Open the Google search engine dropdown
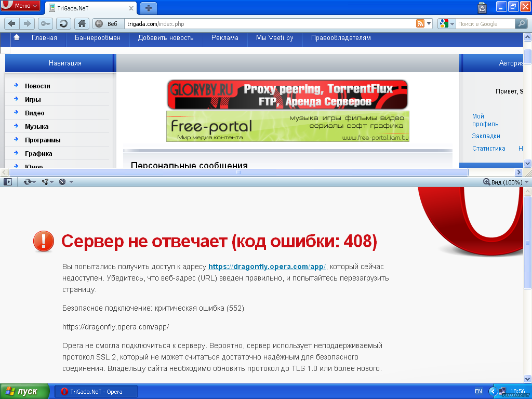Viewport: 532px width, 399px height. point(446,24)
